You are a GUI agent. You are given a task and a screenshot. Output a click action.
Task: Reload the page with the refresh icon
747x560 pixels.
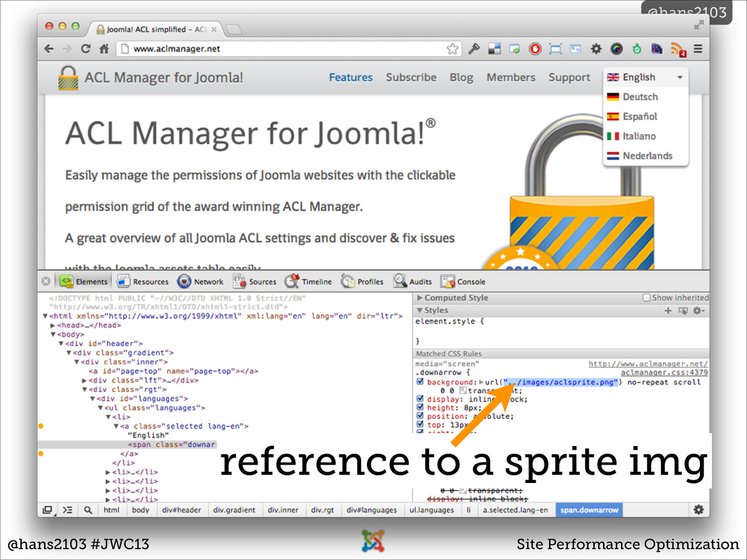coord(85,49)
